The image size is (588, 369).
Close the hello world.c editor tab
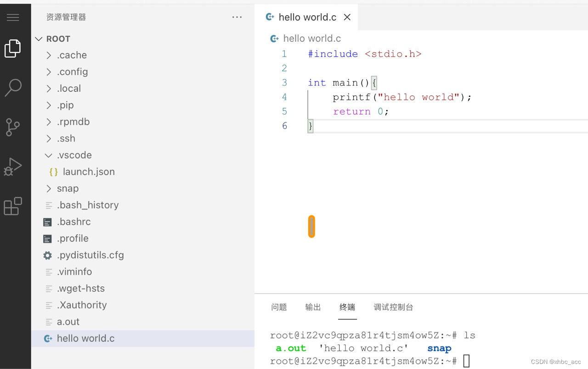pyautogui.click(x=347, y=17)
